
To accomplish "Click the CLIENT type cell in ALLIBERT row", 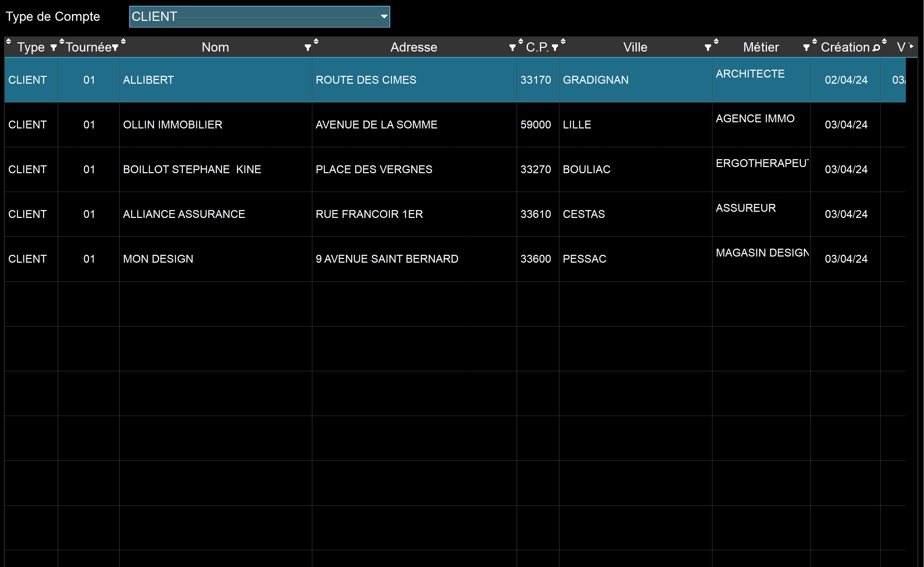I will (x=31, y=80).
